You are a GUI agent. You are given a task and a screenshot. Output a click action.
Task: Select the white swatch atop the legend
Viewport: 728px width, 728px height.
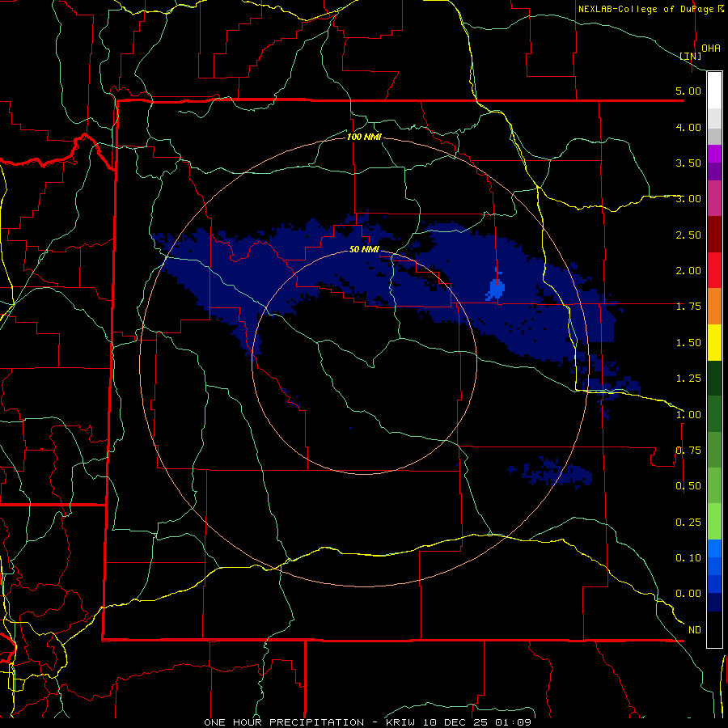[714, 91]
